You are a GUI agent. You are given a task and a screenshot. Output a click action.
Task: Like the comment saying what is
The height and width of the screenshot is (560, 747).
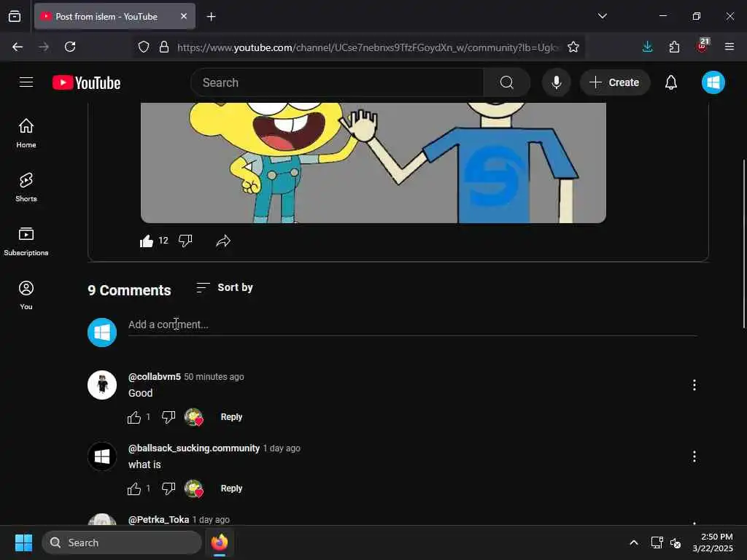pyautogui.click(x=134, y=489)
